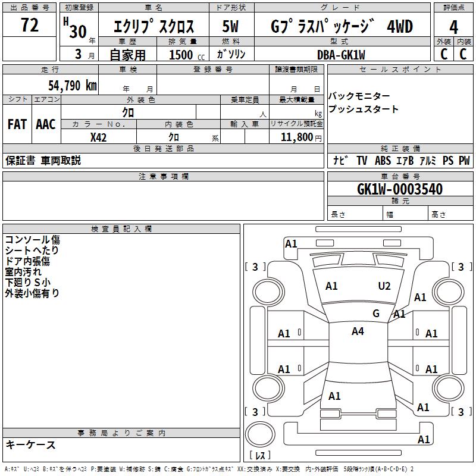The image size is (476, 476).
Task: Select the 5W door shape value
Action: coord(231,26)
